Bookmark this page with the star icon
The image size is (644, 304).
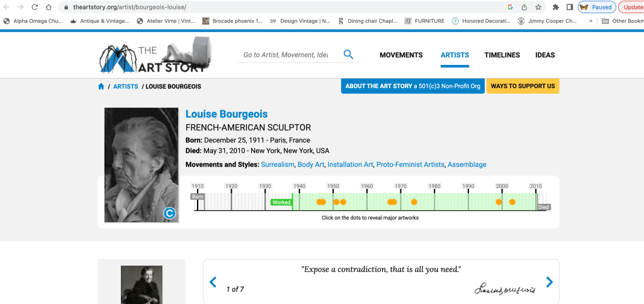tap(538, 7)
